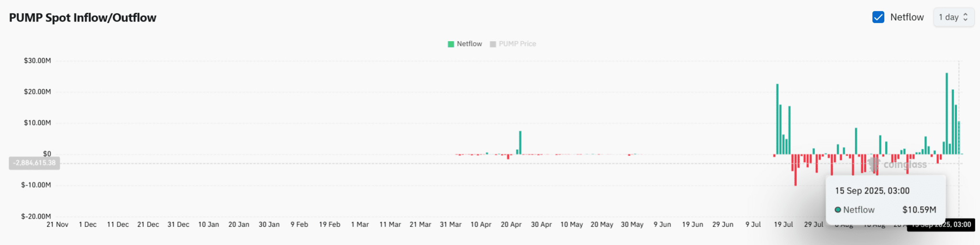
Task: Click the 29 Jun x-axis label
Action: click(723, 224)
